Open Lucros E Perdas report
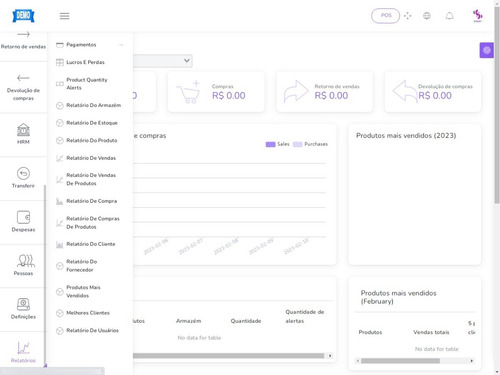The width and height of the screenshot is (500, 375). point(85,62)
